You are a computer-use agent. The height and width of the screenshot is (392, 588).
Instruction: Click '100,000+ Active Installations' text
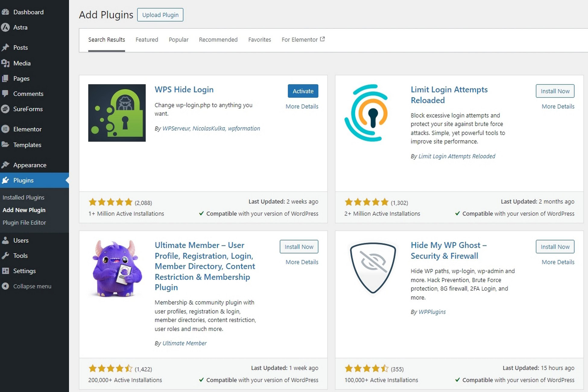pyautogui.click(x=381, y=380)
